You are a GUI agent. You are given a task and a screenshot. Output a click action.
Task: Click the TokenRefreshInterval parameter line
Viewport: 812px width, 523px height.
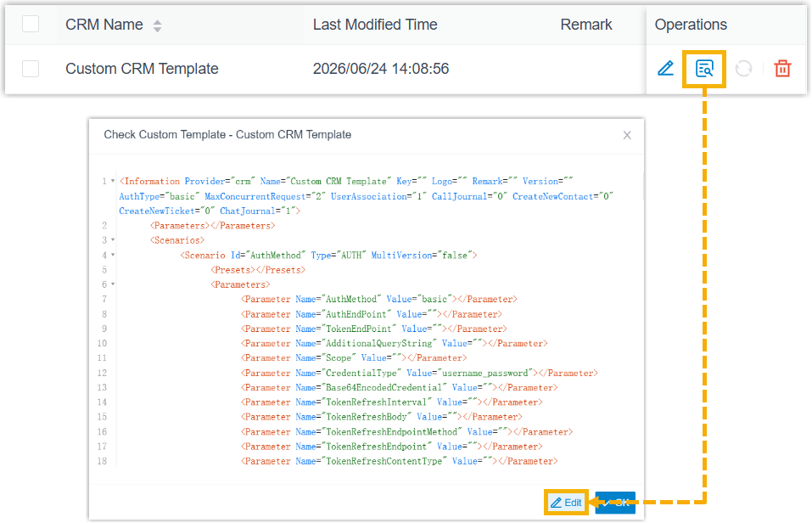[391, 402]
